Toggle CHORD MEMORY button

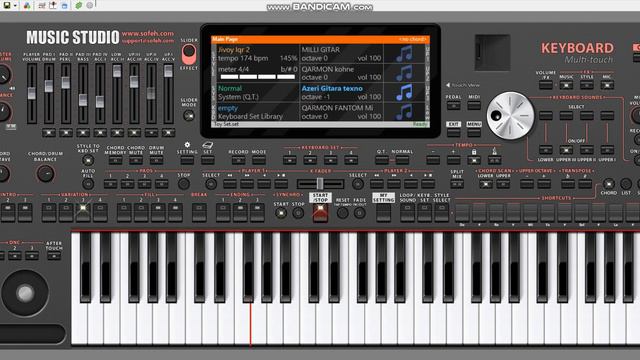pos(115,160)
